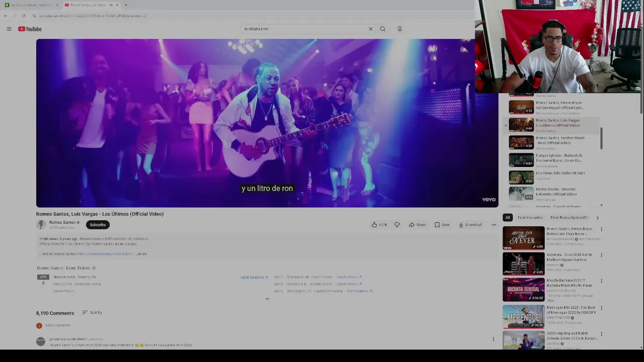Click the browser back arrow
This screenshot has width=644, height=362.
(6, 16)
